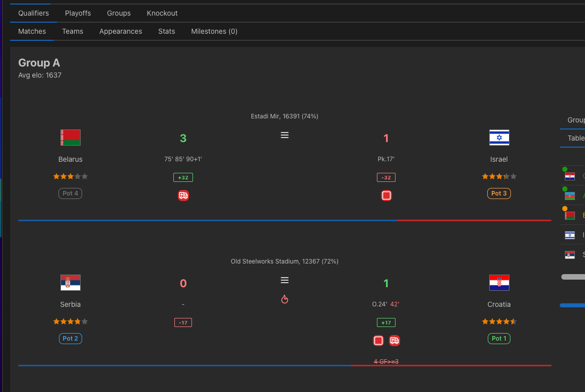Switch to the Teams sub-tab

[73, 31]
